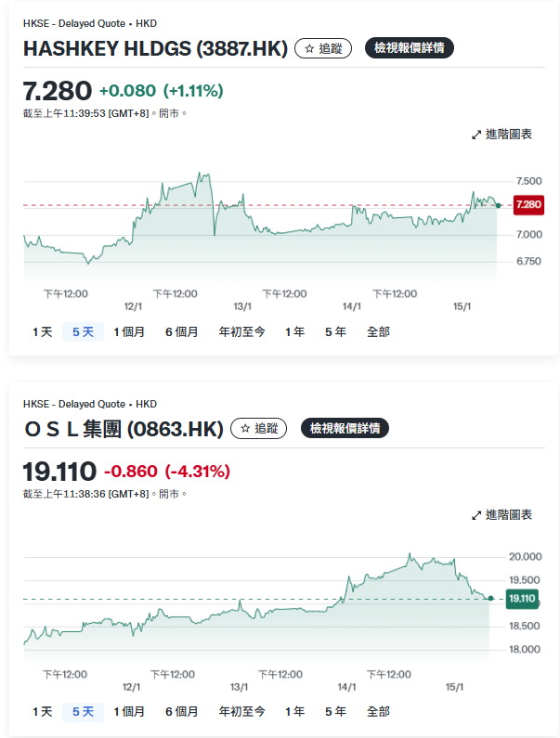Click the green 19.110 price label on chart
The image size is (560, 738).
click(522, 599)
